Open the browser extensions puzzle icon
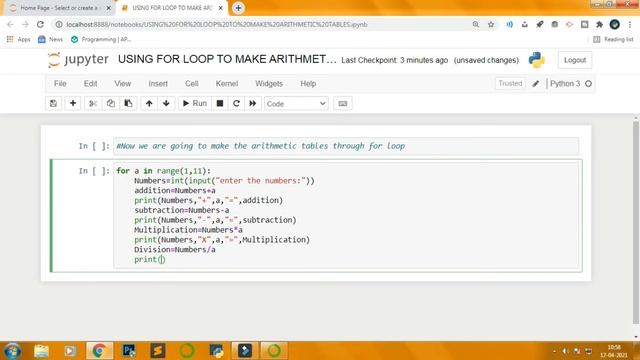The width and height of the screenshot is (640, 360). 599,24
